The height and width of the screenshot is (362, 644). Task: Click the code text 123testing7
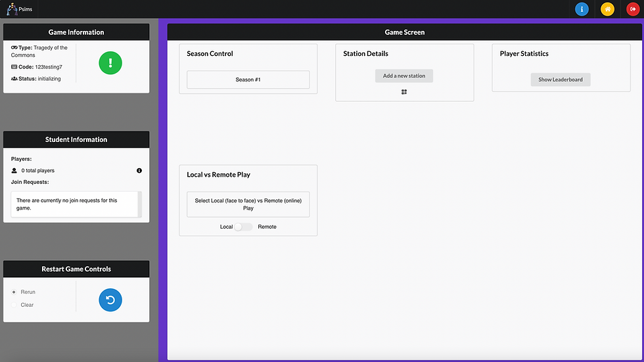tap(49, 67)
